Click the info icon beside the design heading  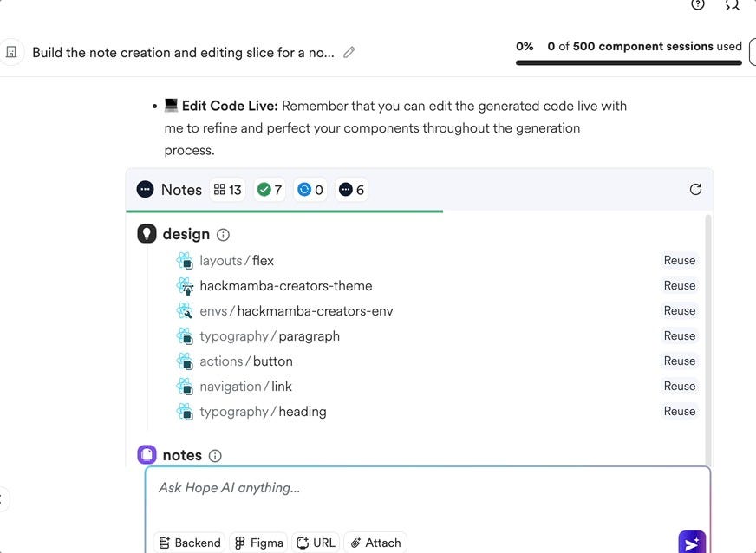[223, 234]
